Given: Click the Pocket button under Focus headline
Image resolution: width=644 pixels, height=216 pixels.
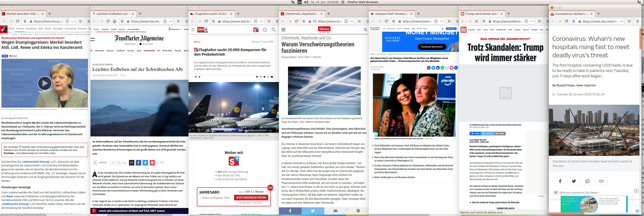Looking at the screenshot, I should [x=13, y=56].
